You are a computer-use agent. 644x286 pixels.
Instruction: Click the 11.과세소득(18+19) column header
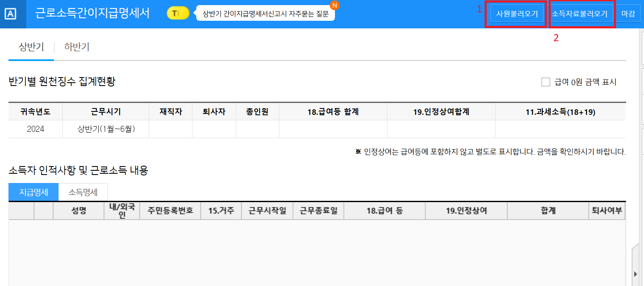pos(560,112)
